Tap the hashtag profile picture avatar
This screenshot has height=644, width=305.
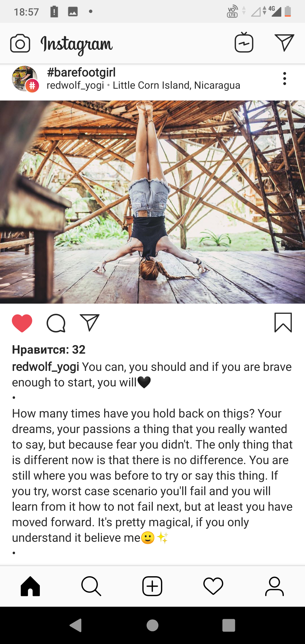[x=25, y=79]
